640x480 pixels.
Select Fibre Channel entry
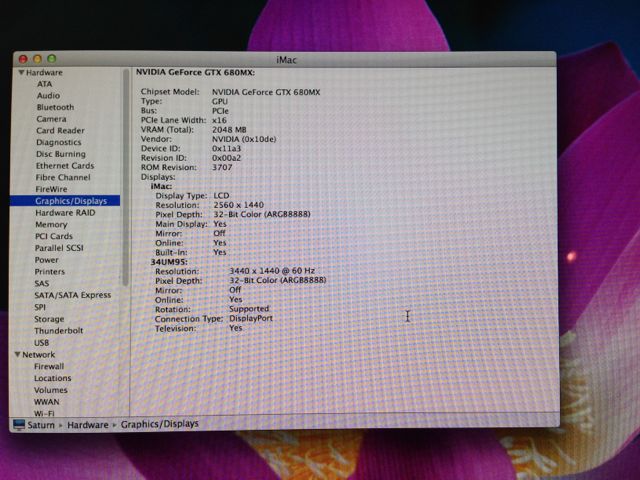[63, 178]
